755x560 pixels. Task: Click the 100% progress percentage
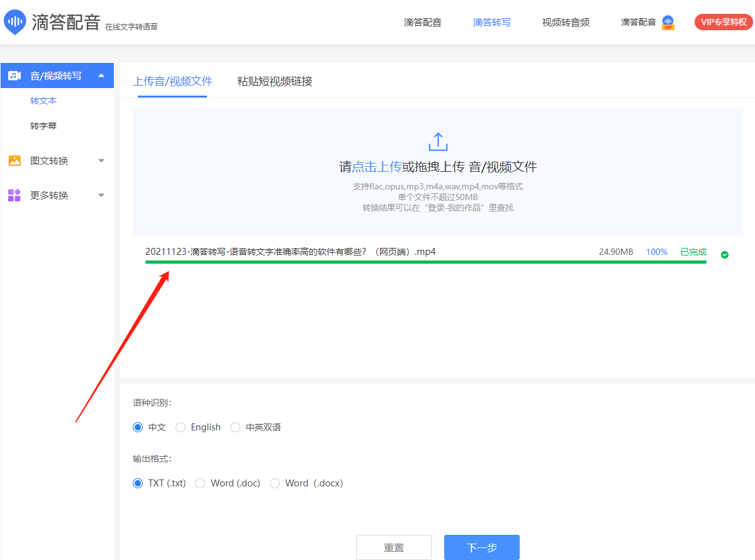coord(657,252)
